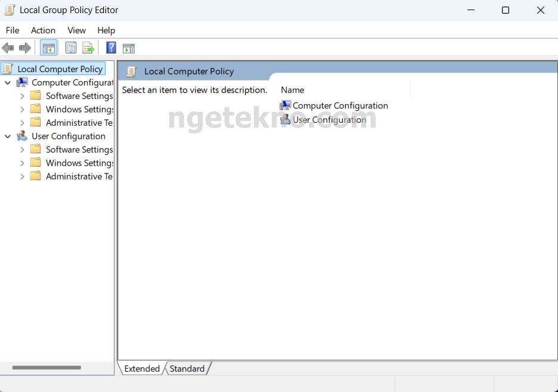Open Properties from the toolbar icon
This screenshot has width=558, height=392.
(71, 48)
